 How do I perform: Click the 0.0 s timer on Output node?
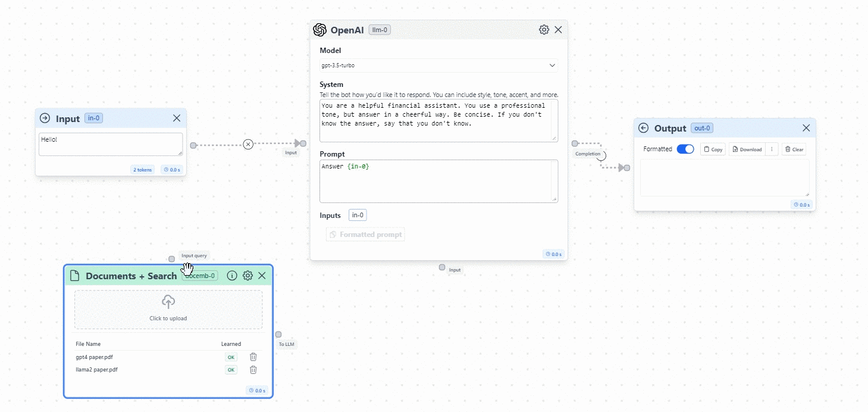coord(802,205)
